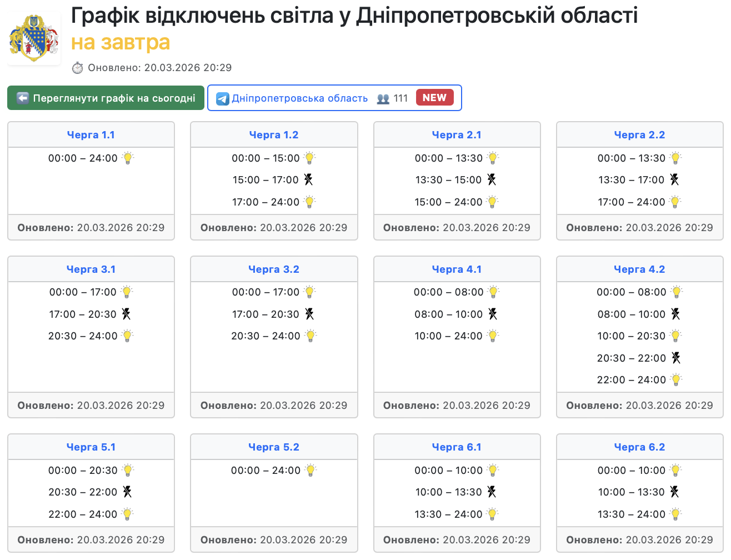Open the Дніпропетровська область Telegram channel link
Screen dimensions: 731x560
pyautogui.click(x=299, y=98)
